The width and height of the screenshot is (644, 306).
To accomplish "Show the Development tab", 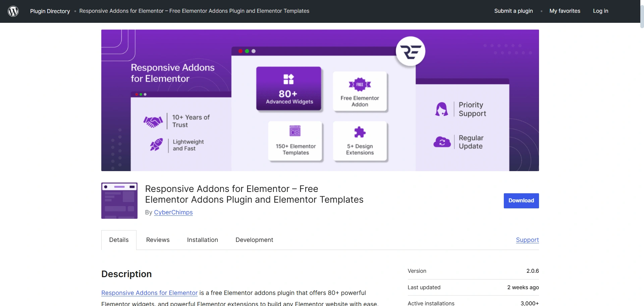I will tap(254, 240).
